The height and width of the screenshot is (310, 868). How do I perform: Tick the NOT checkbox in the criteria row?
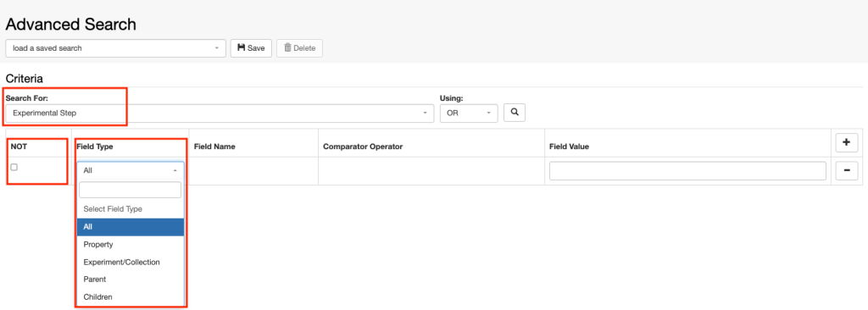click(14, 167)
